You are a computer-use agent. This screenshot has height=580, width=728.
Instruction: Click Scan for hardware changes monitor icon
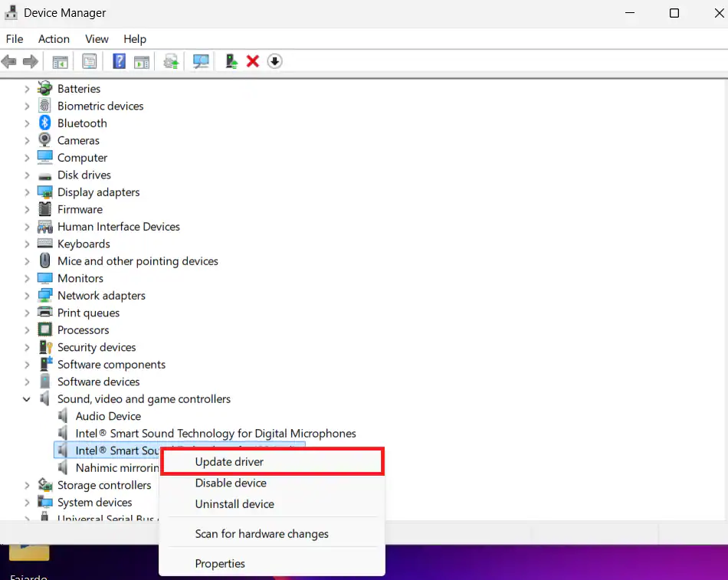[x=201, y=61]
